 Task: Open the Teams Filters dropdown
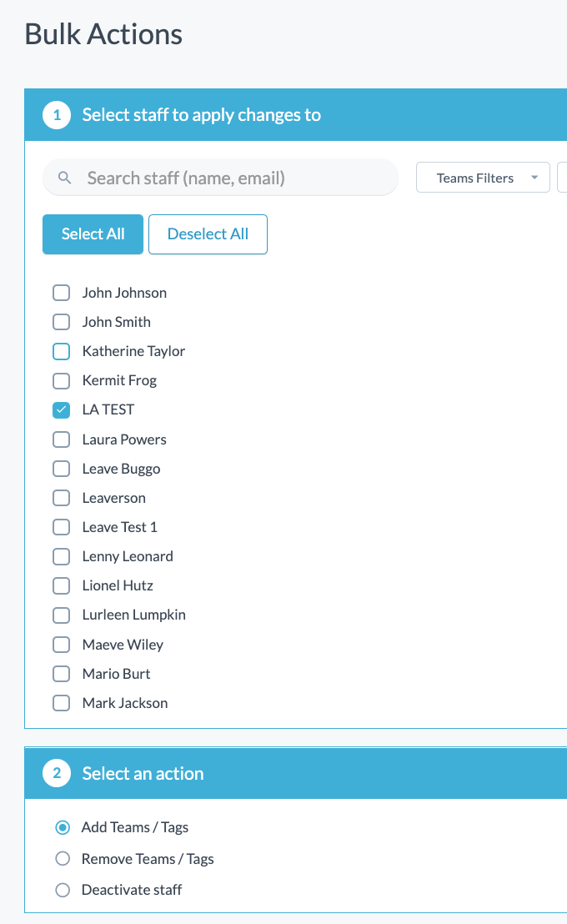483,178
